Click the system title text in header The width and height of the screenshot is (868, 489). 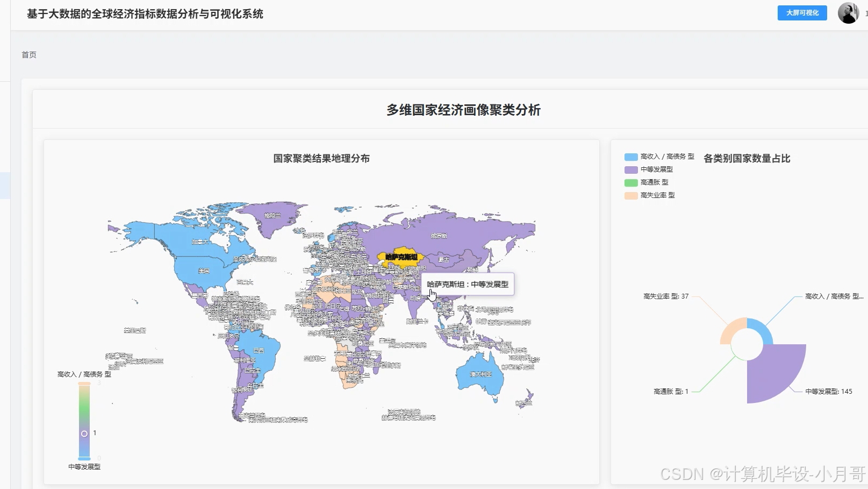(145, 14)
